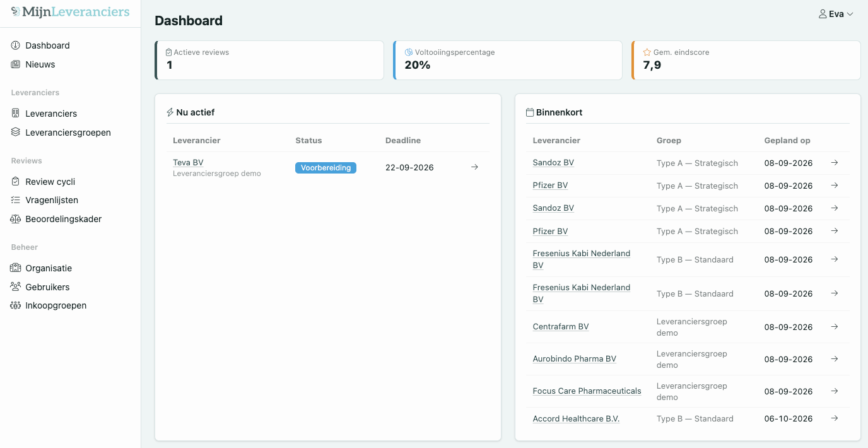The width and height of the screenshot is (868, 448).
Task: Click the Leveranciers building icon in sidebar
Action: coord(16,114)
